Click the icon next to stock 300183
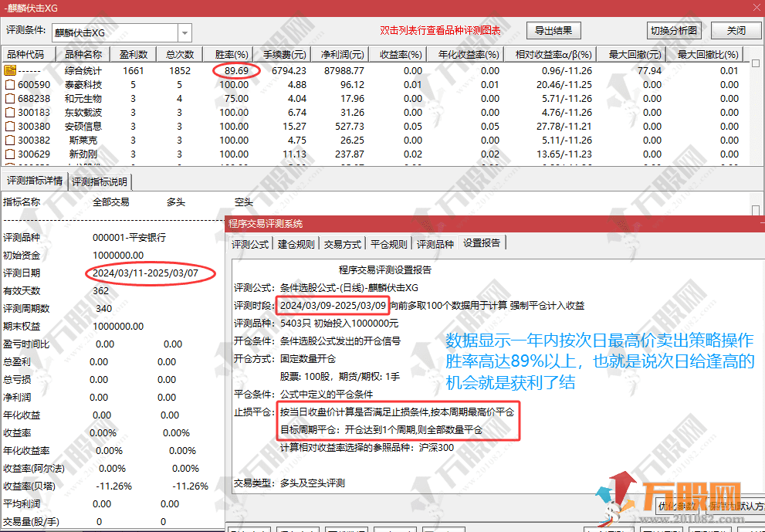The image size is (765, 532). 10,112
